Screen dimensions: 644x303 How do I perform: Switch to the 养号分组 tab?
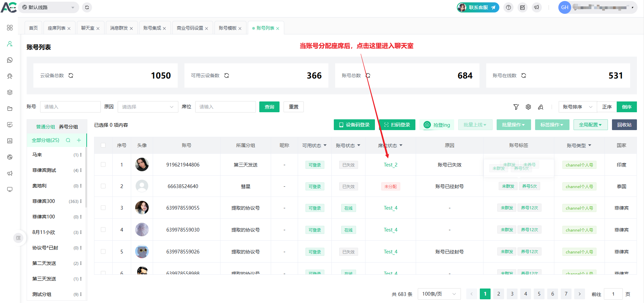(x=68, y=127)
